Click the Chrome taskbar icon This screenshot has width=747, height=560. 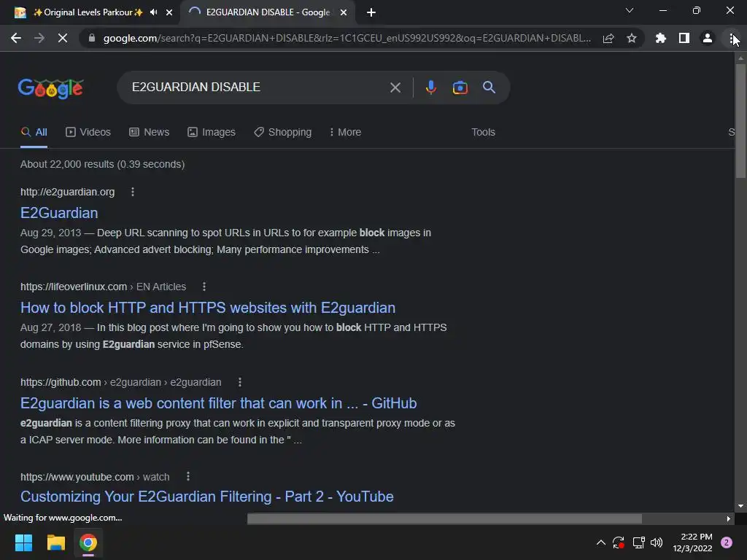click(x=88, y=542)
